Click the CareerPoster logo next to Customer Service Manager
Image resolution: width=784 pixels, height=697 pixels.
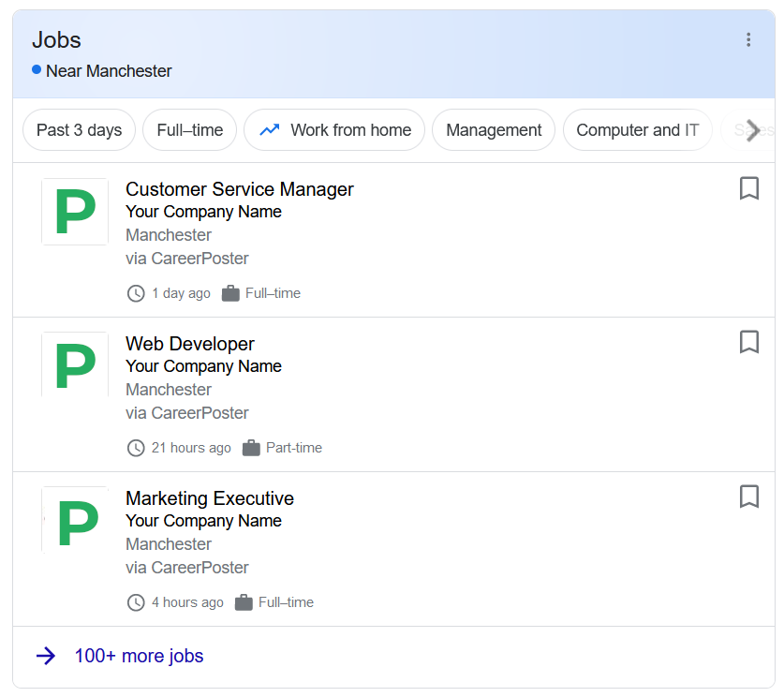coord(75,212)
